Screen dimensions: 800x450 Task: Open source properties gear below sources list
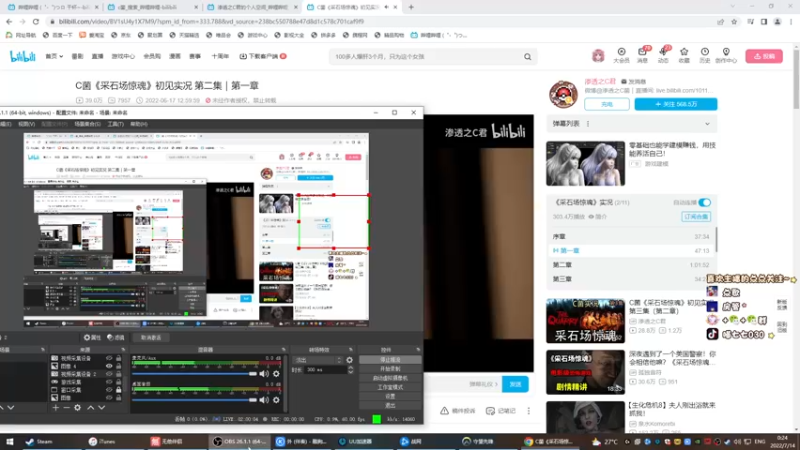[78, 408]
